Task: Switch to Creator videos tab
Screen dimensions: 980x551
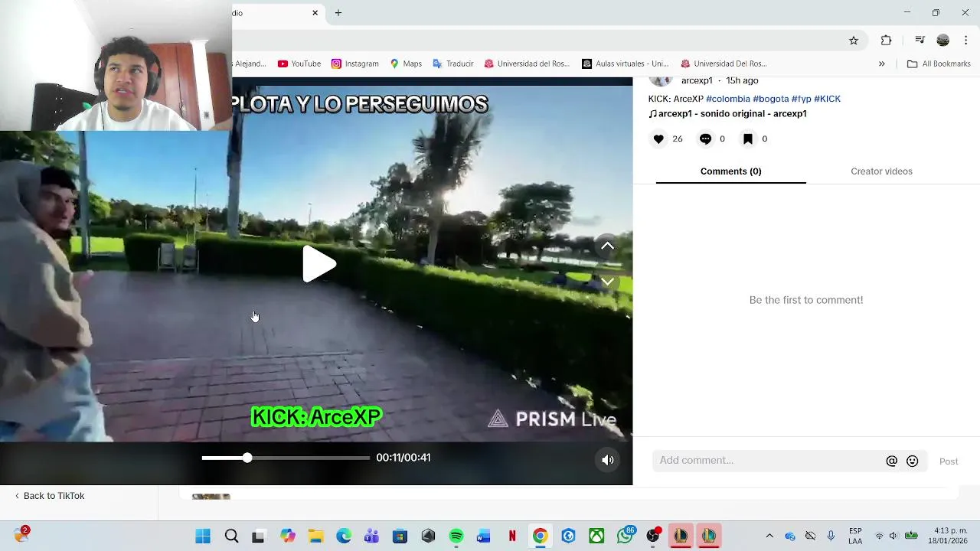Action: pos(881,171)
